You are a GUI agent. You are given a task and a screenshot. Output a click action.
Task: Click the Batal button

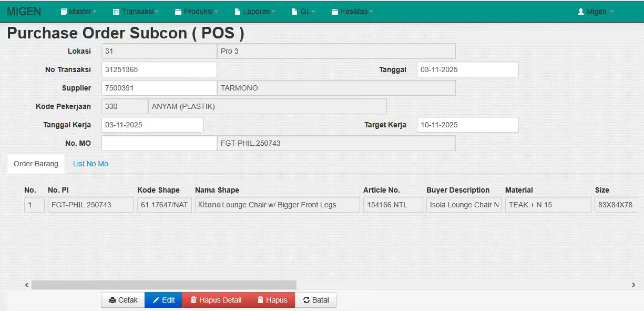coord(316,300)
